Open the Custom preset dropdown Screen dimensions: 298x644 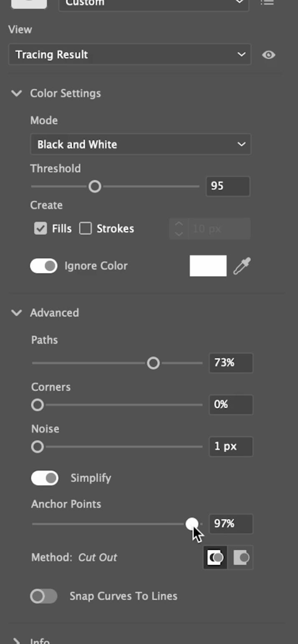pos(154,3)
